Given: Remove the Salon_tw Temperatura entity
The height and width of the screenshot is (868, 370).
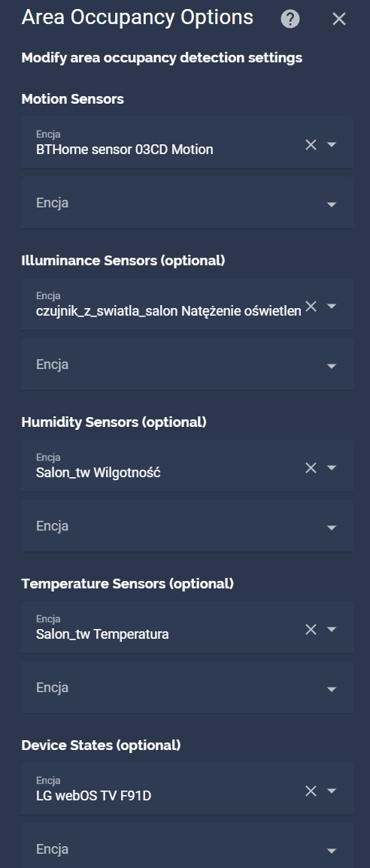Looking at the screenshot, I should click(x=311, y=630).
